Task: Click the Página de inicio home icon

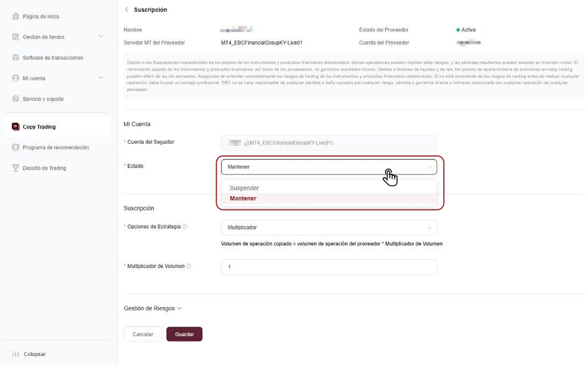Action: pyautogui.click(x=15, y=16)
